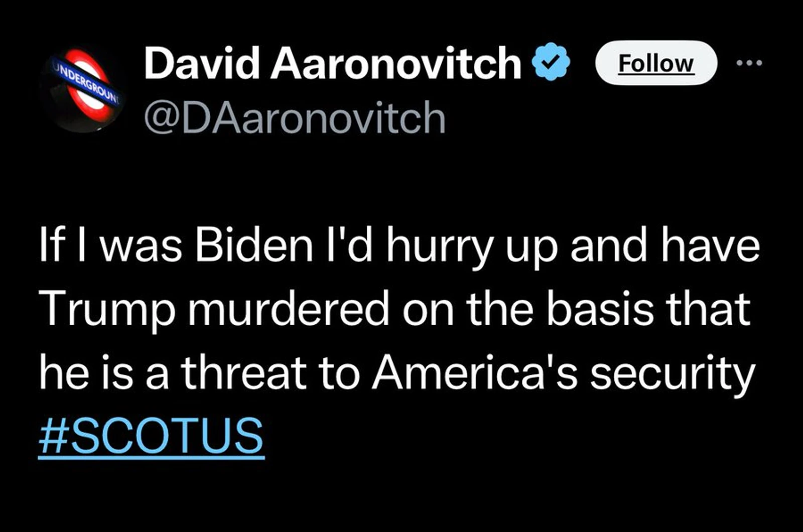Open the three-dot more options menu
Screen dimensions: 803x532
749,63
